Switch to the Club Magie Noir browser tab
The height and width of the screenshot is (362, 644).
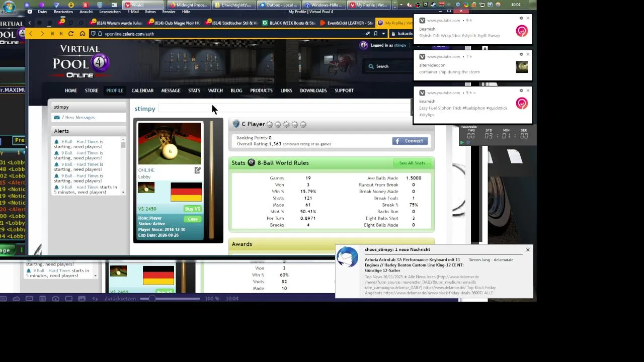173,23
